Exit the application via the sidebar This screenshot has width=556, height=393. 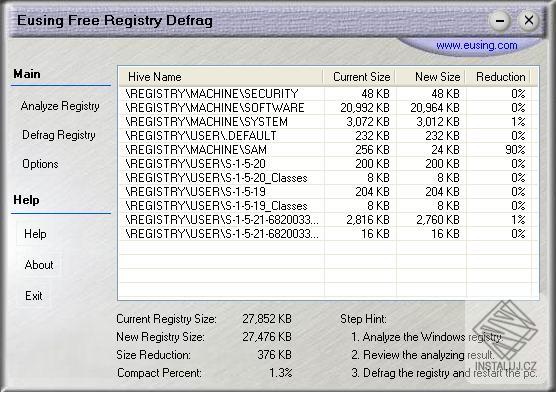point(34,296)
